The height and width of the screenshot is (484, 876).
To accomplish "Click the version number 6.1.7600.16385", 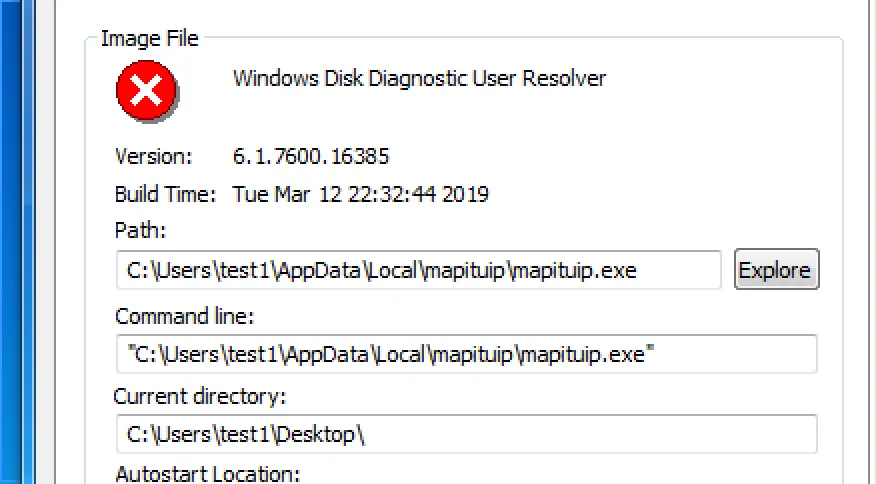I will coord(311,156).
